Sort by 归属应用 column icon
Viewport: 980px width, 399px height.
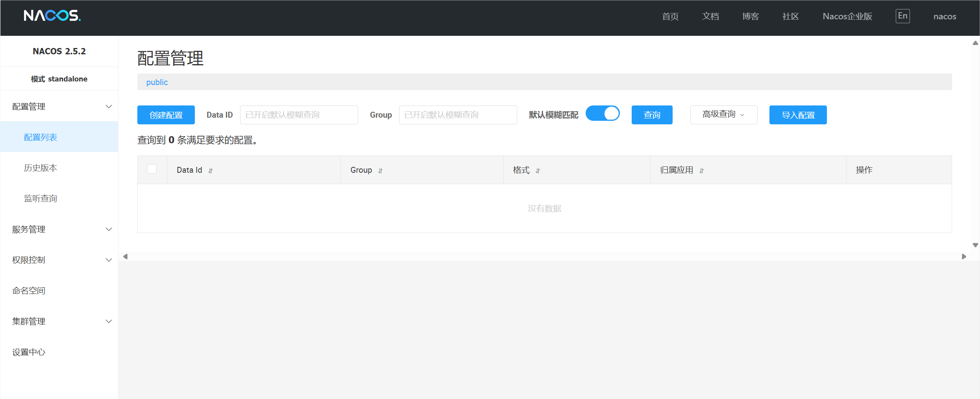coord(701,171)
